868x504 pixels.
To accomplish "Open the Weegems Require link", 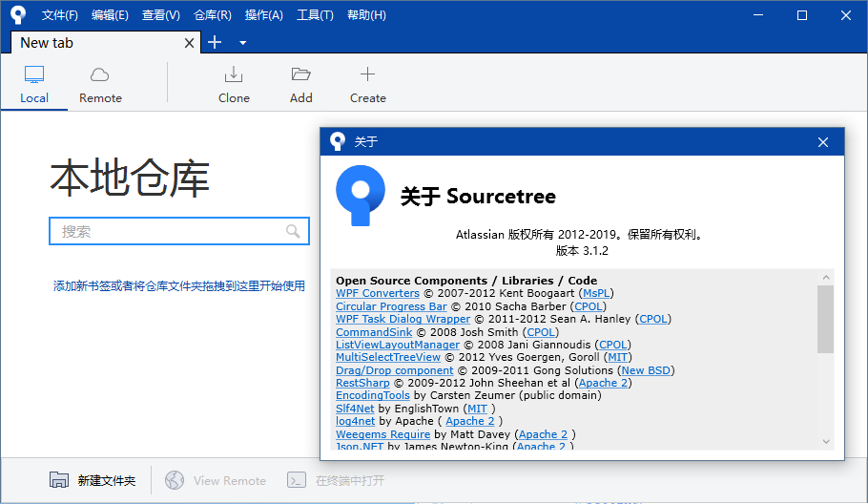I will coord(382,434).
